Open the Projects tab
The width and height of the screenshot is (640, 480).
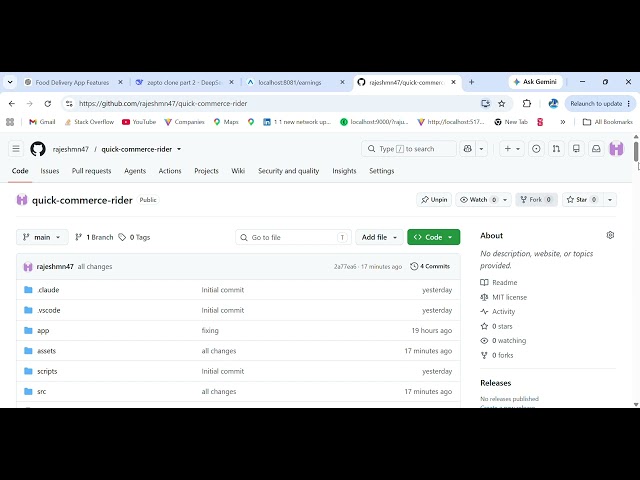coord(206,171)
